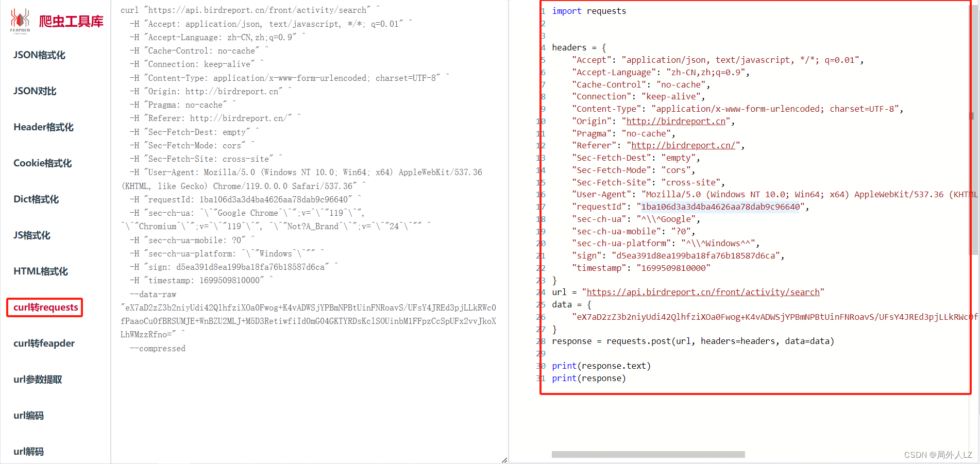
Task: Click the print(response) line
Action: tap(589, 378)
